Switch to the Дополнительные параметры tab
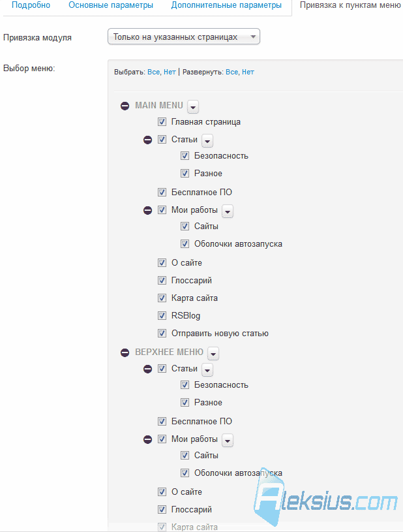The image size is (403, 532). (x=226, y=5)
